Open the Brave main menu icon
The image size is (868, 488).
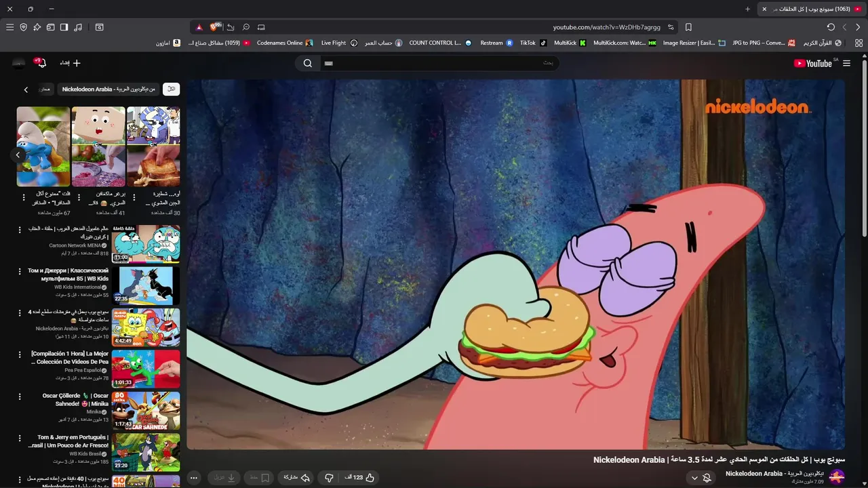click(9, 27)
